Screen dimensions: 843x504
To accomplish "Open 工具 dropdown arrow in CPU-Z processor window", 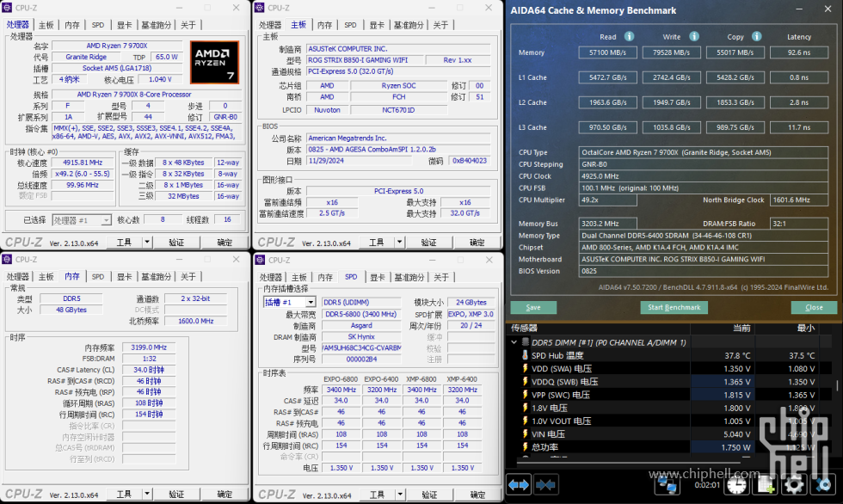I will tap(147, 243).
